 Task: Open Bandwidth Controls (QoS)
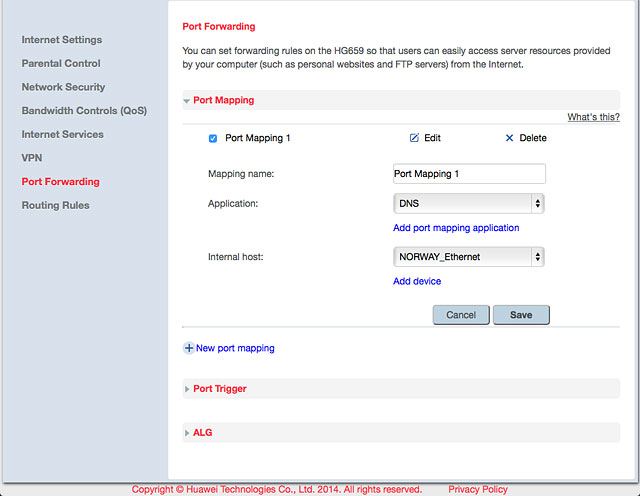[84, 111]
